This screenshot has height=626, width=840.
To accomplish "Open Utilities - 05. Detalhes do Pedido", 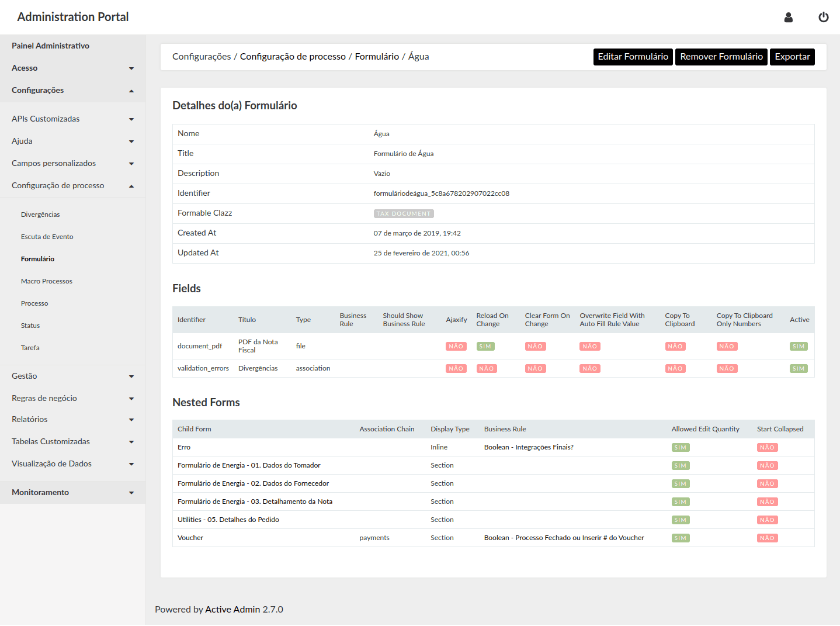I will point(228,520).
